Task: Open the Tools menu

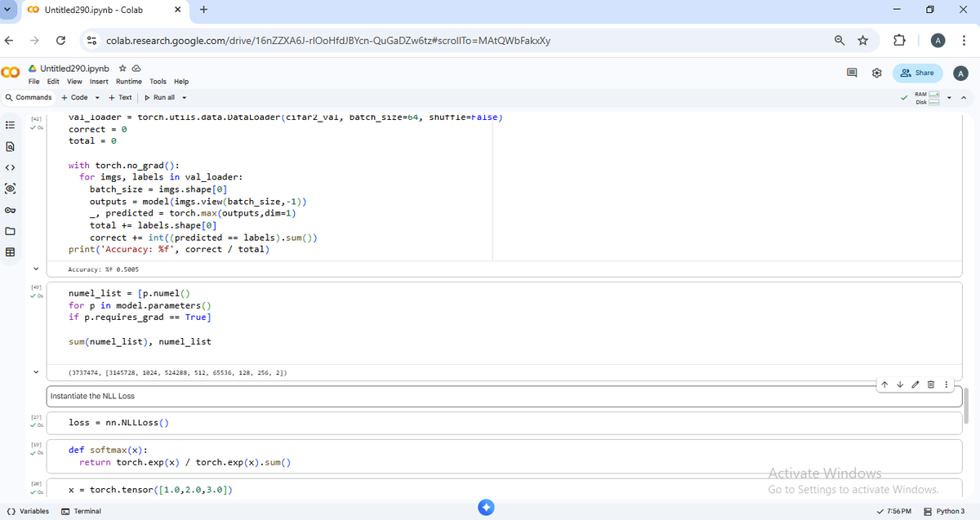Action: (158, 82)
